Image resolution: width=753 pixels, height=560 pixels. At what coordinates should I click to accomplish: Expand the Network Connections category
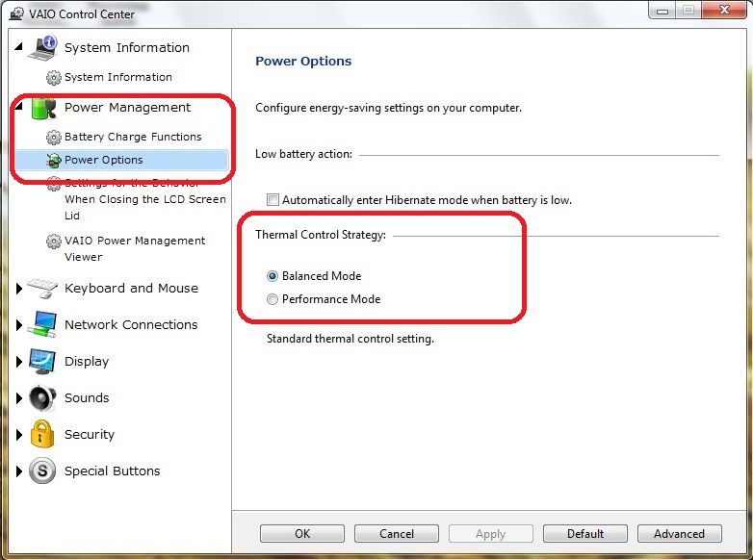coord(19,325)
